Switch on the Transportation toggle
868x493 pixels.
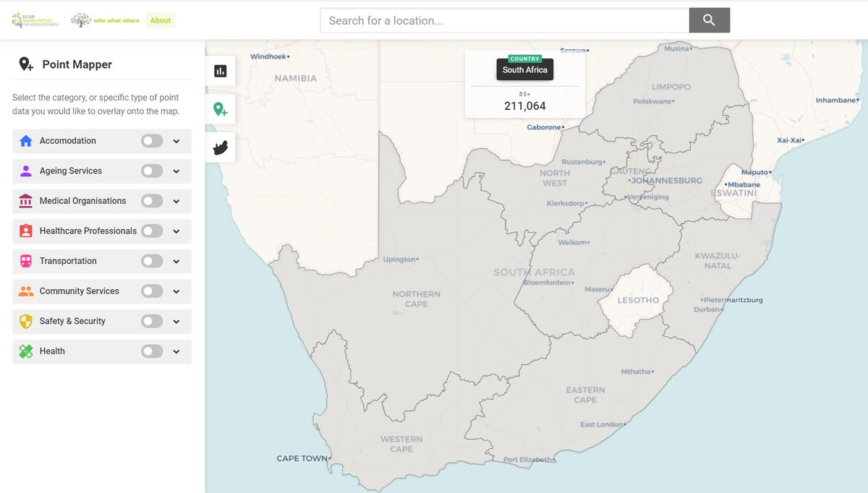click(x=152, y=261)
